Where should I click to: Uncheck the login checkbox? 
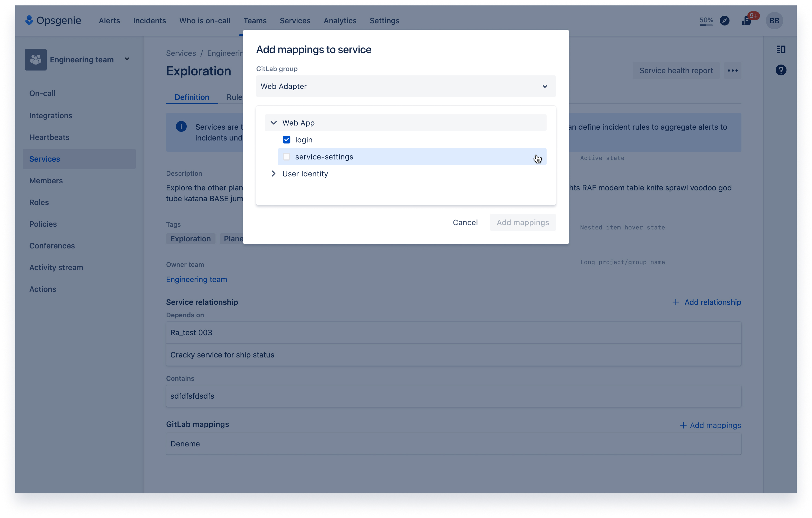[x=286, y=139]
